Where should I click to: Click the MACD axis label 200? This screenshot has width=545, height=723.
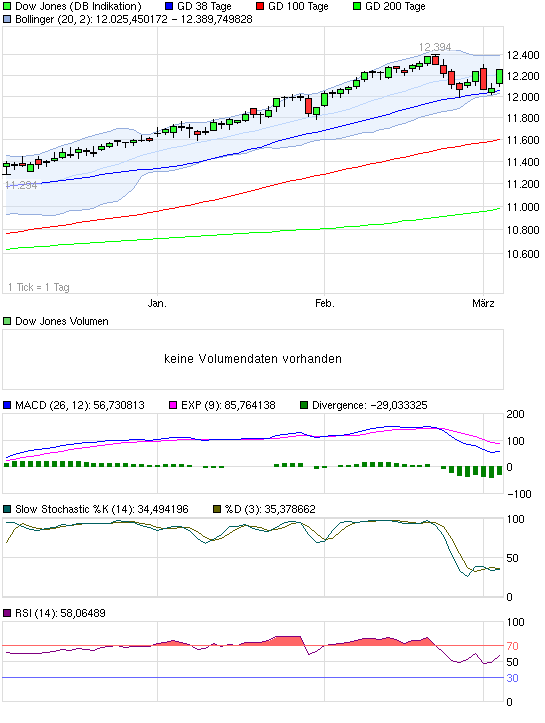(x=515, y=414)
